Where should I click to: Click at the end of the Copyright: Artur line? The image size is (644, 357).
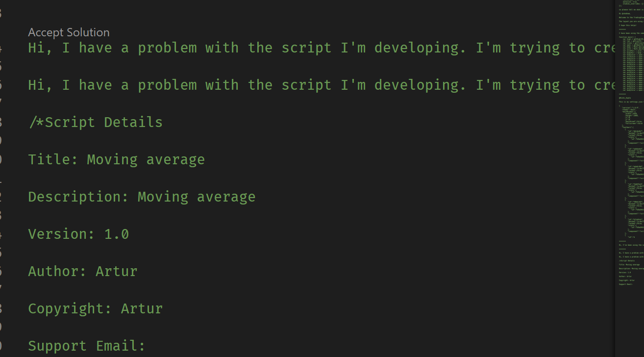point(164,308)
